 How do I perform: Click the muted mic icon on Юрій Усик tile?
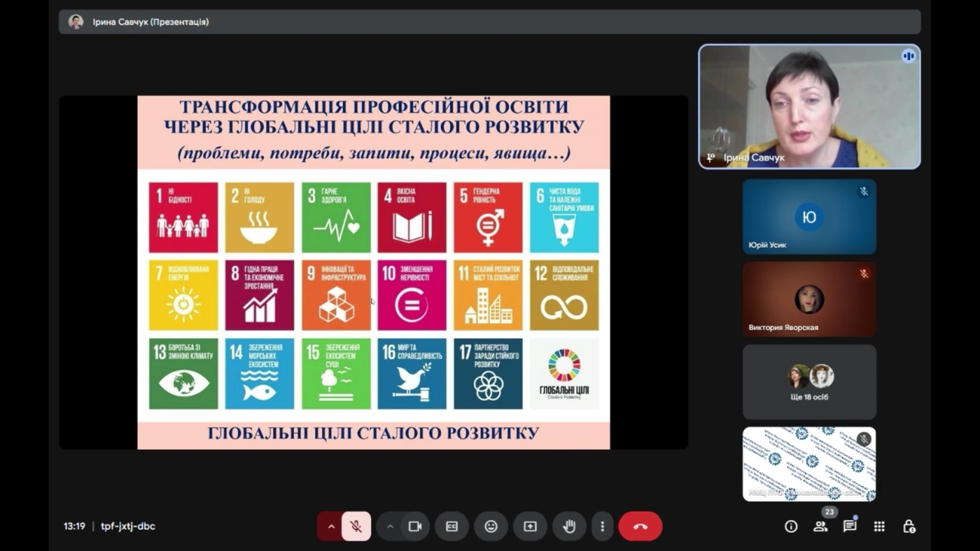click(x=864, y=191)
